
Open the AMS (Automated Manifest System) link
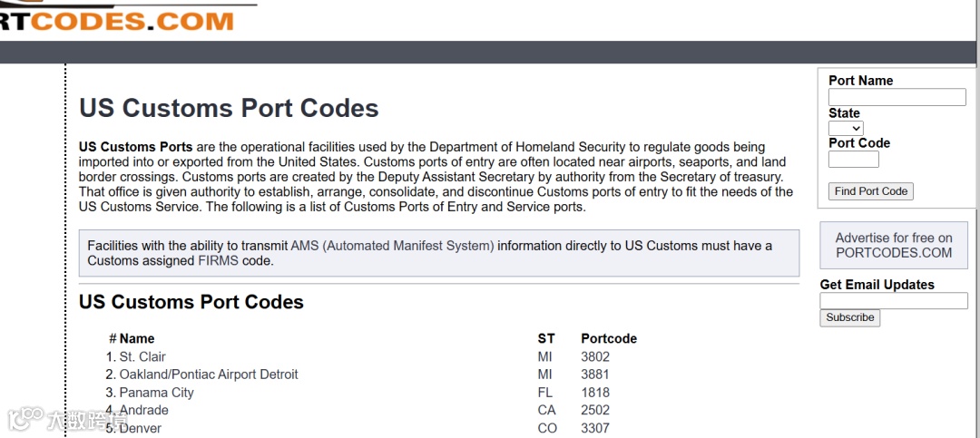[392, 246]
